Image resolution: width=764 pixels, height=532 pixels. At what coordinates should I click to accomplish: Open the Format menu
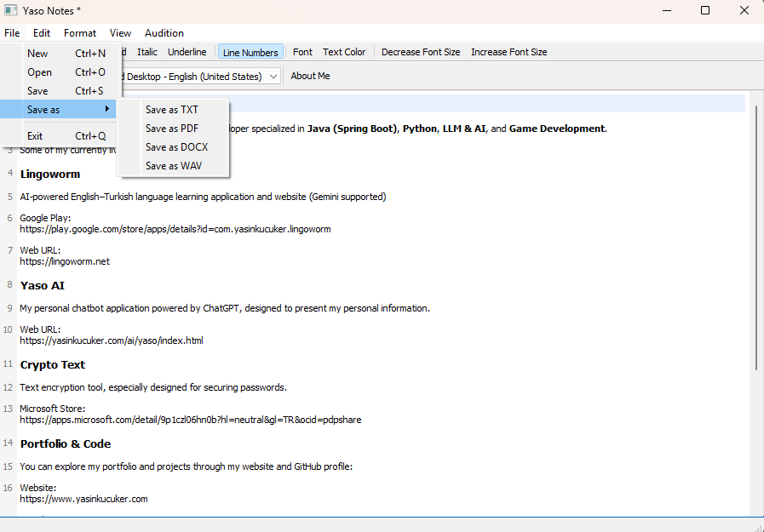click(x=80, y=33)
